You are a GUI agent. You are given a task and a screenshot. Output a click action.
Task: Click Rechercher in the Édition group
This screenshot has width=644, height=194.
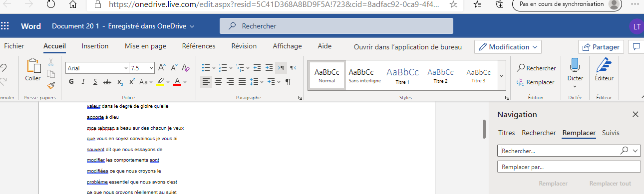point(536,68)
